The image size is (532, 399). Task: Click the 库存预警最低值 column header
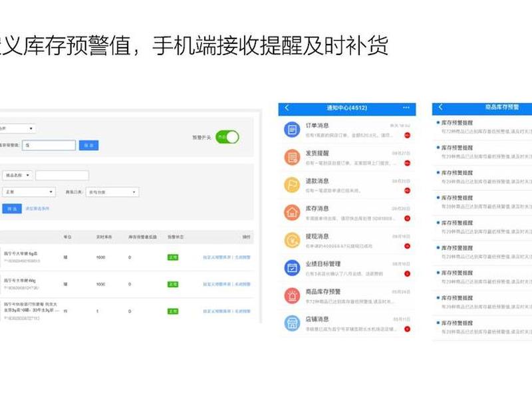(142, 237)
